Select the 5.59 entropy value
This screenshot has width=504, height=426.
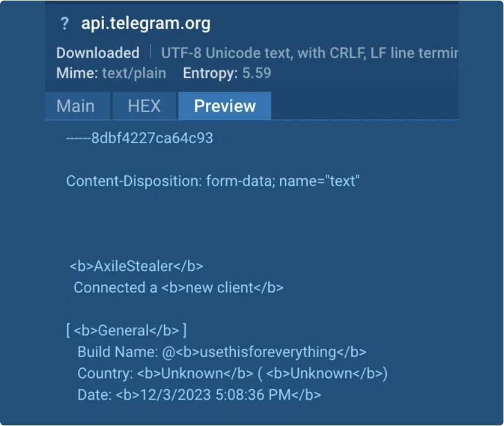point(256,73)
